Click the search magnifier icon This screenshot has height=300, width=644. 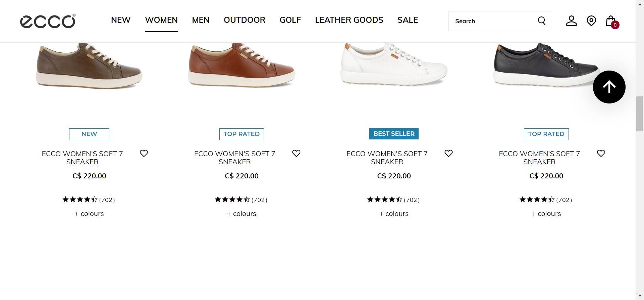[541, 21]
